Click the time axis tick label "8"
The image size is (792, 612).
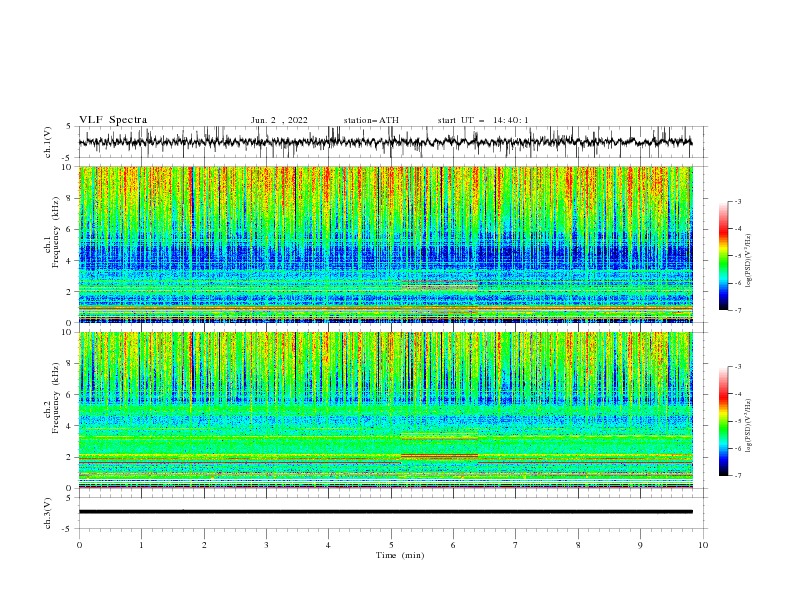578,545
